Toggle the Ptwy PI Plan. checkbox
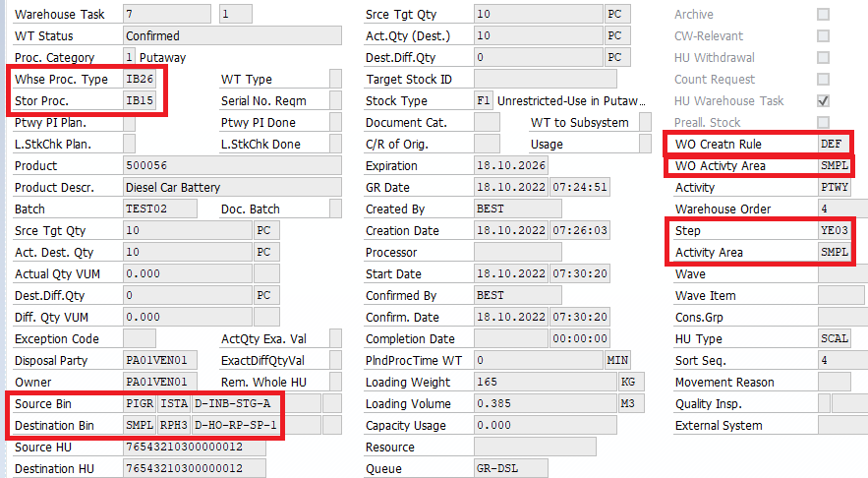This screenshot has width=868, height=478. click(x=129, y=122)
